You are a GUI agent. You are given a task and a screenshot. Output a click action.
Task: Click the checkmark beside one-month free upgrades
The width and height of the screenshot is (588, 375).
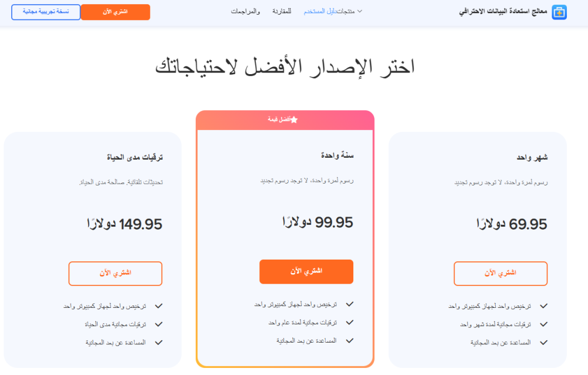[x=544, y=324]
